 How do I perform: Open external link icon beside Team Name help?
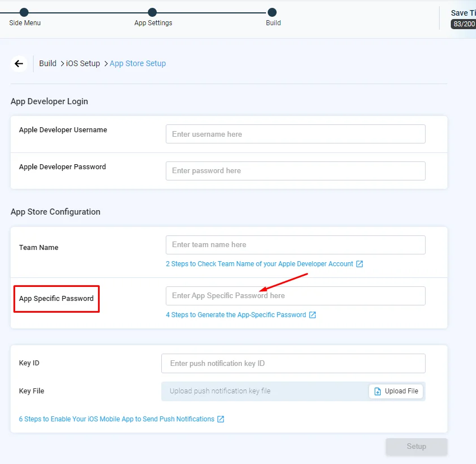coord(360,264)
